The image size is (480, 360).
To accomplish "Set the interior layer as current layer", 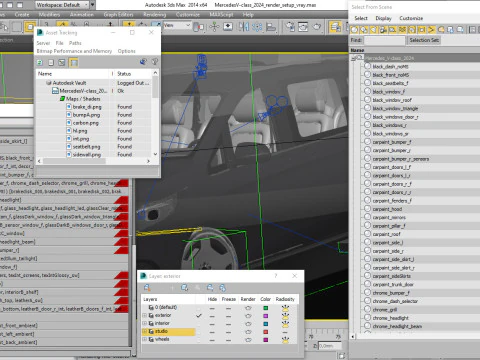I will [x=199, y=324].
